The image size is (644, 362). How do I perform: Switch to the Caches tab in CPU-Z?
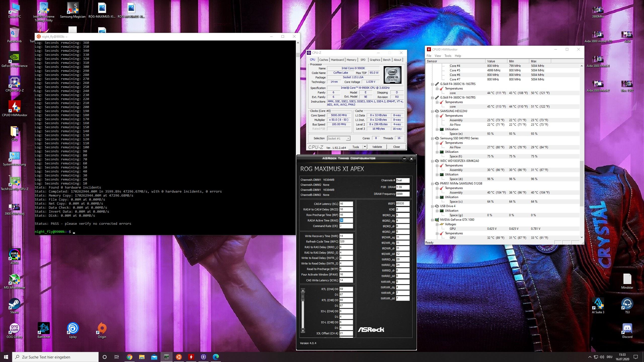click(x=324, y=60)
